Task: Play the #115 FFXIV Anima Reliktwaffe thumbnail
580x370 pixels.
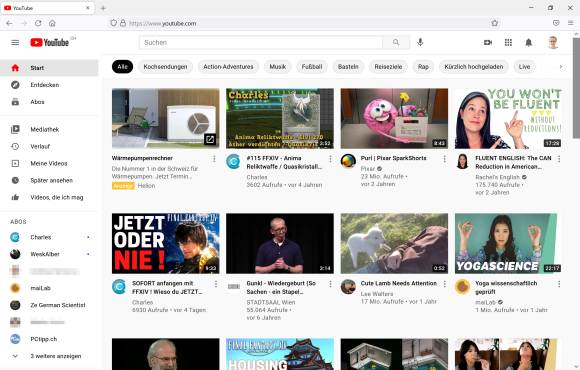Action: tap(280, 118)
